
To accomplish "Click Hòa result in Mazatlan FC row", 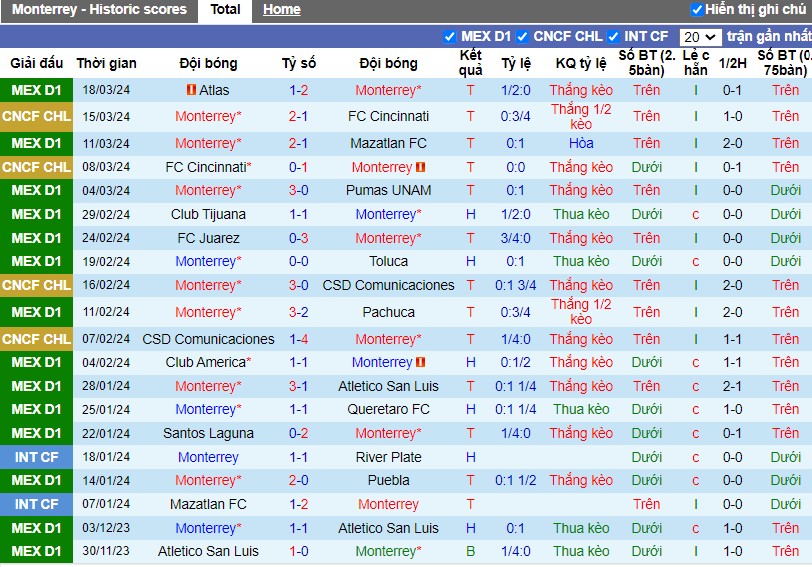I will click(x=581, y=143).
